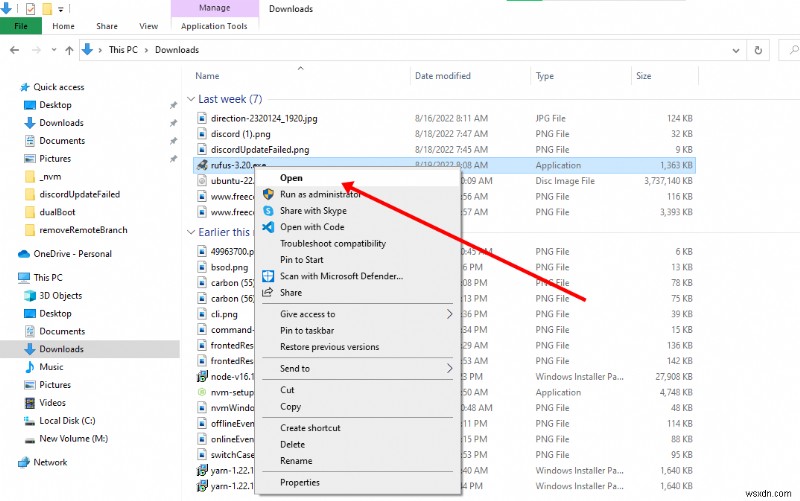Click the Network icon in sidebar
The width and height of the screenshot is (800, 501).
pyautogui.click(x=24, y=462)
